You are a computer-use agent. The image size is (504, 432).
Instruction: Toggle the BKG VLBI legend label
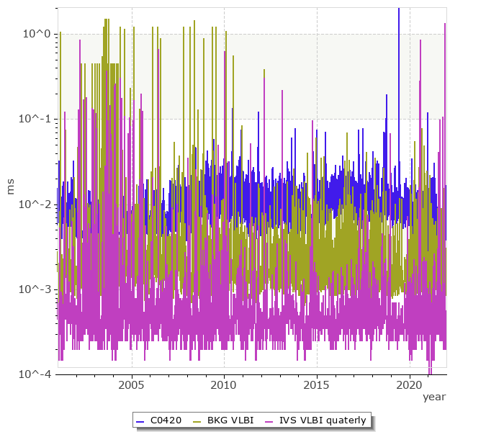(230, 420)
